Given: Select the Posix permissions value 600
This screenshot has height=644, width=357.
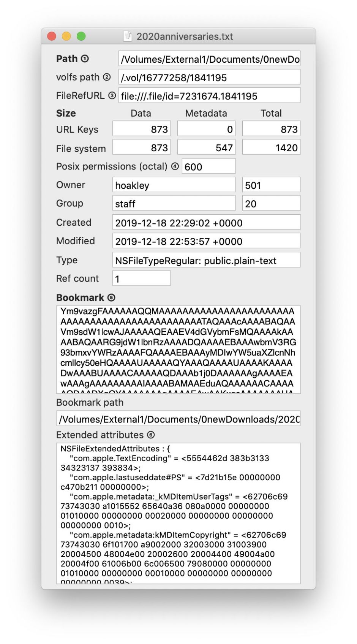Looking at the screenshot, I should click(x=209, y=166).
